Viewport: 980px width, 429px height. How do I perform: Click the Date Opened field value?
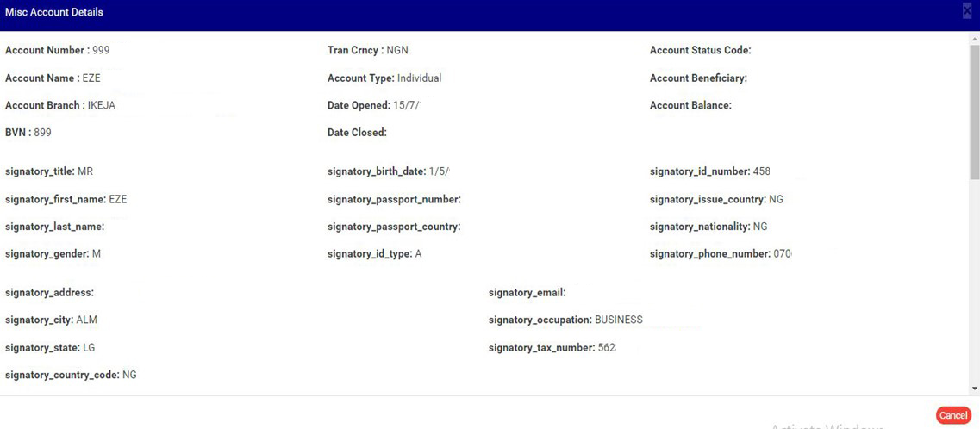406,106
